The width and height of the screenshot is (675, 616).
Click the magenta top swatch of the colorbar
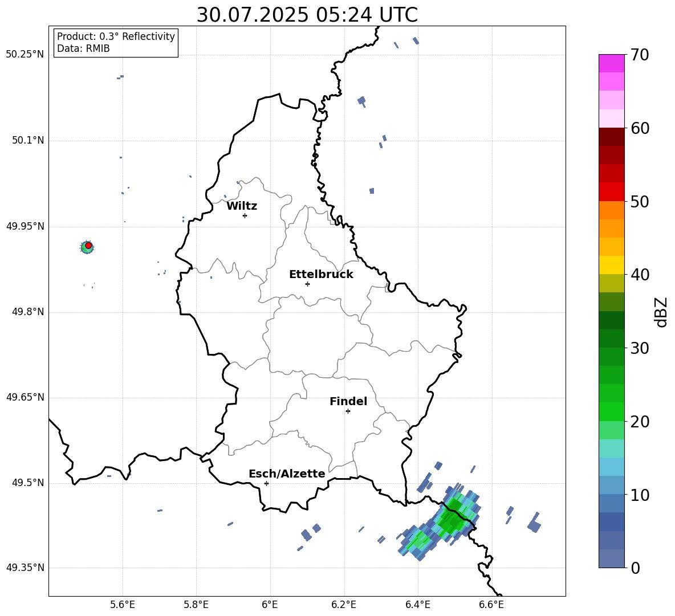pyautogui.click(x=612, y=64)
